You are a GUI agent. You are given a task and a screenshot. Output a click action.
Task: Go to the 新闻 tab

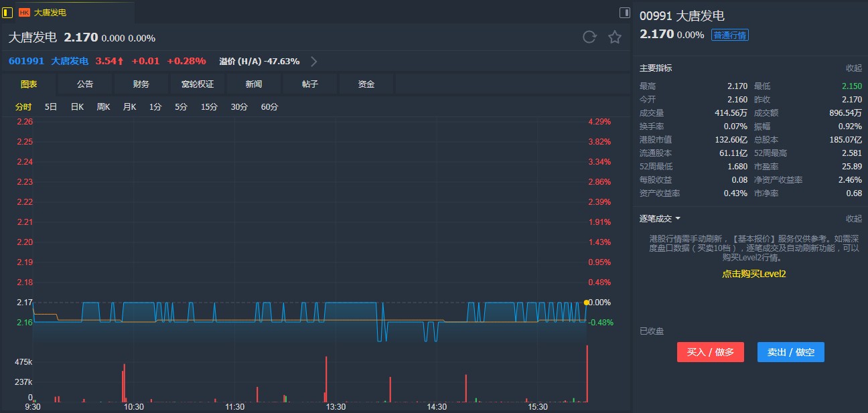click(x=254, y=84)
